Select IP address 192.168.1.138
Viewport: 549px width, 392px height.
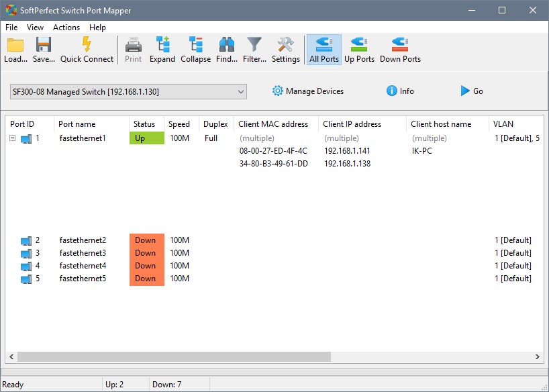[348, 164]
